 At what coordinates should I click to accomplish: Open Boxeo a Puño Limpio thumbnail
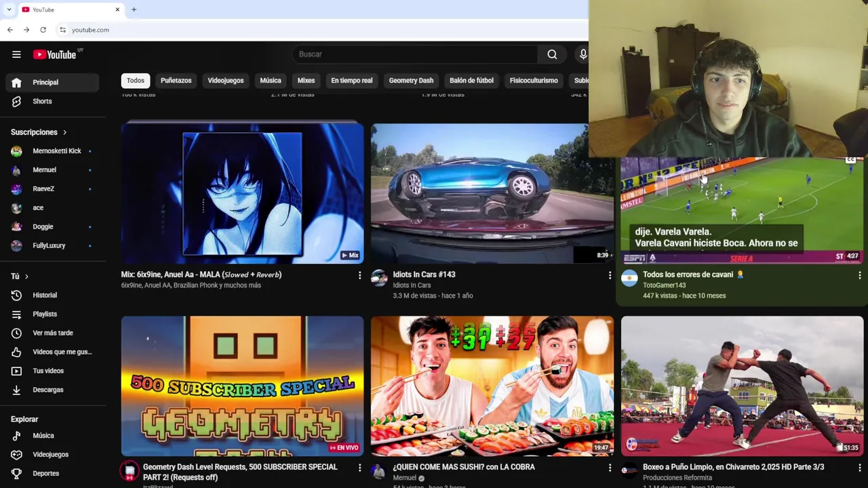[742, 386]
